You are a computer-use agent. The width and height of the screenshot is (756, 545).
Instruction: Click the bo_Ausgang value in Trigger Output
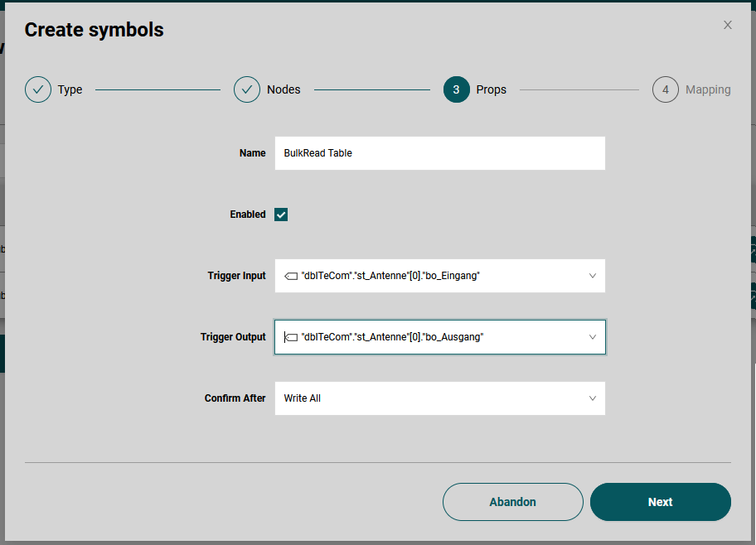point(453,337)
